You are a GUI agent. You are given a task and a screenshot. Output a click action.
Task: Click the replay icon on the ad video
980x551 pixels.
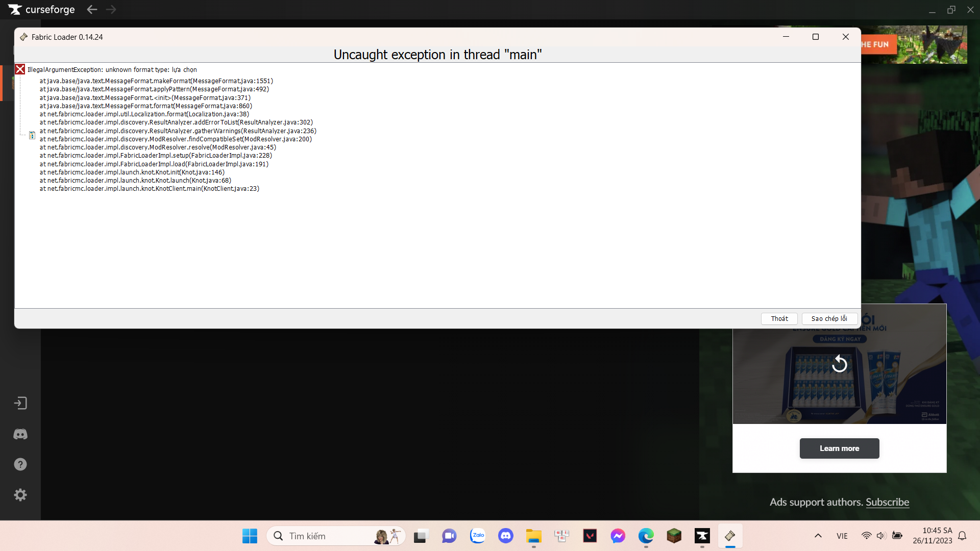840,364
